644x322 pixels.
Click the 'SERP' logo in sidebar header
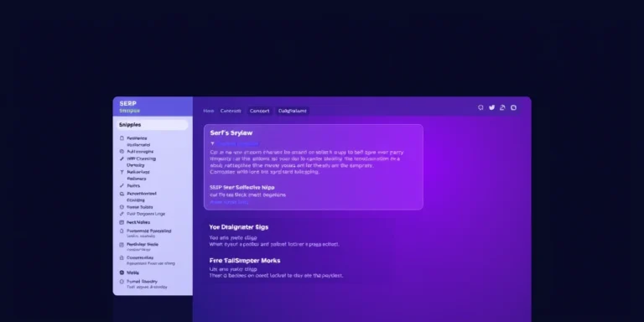[x=127, y=103]
